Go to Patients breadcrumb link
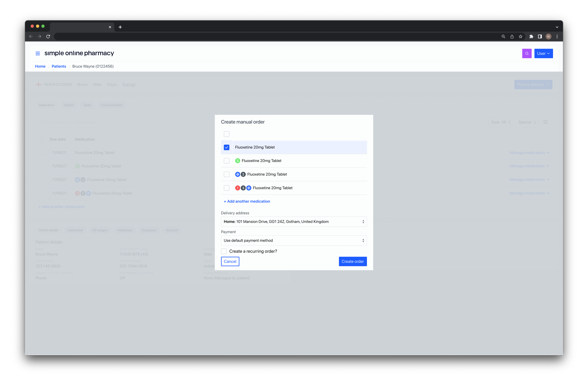Viewport: 588px width, 385px height. pyautogui.click(x=59, y=66)
